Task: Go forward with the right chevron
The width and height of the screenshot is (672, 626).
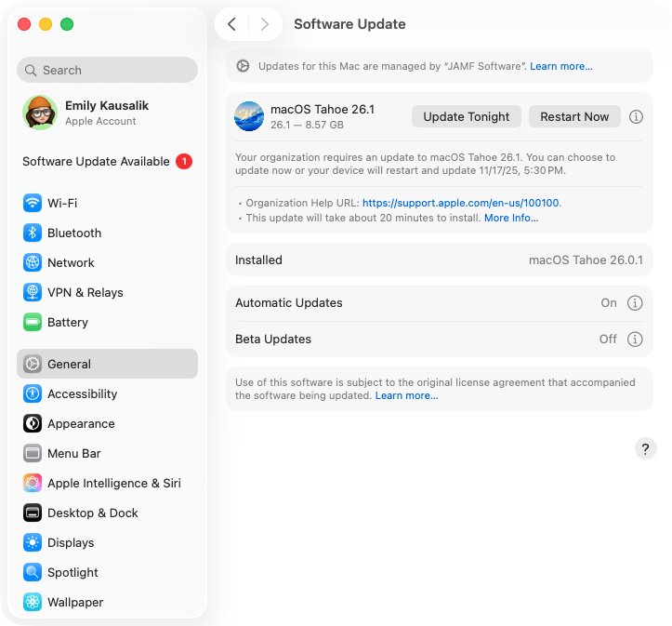Action: [x=265, y=24]
